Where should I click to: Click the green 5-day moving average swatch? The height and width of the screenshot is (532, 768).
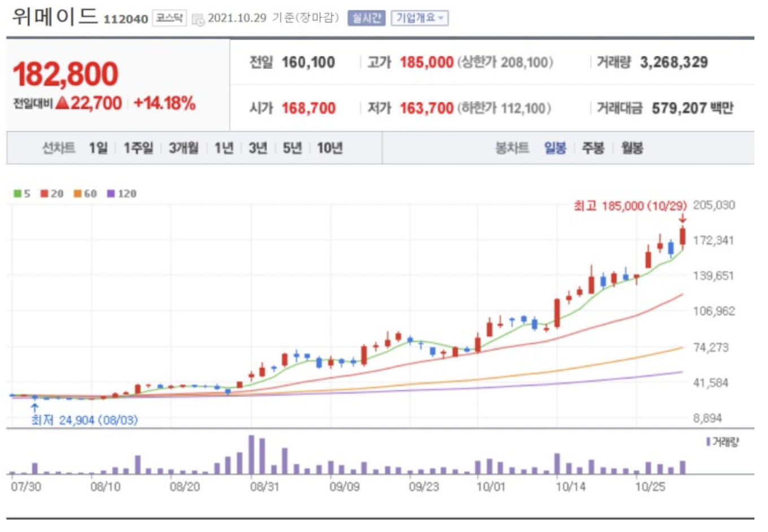tap(18, 194)
